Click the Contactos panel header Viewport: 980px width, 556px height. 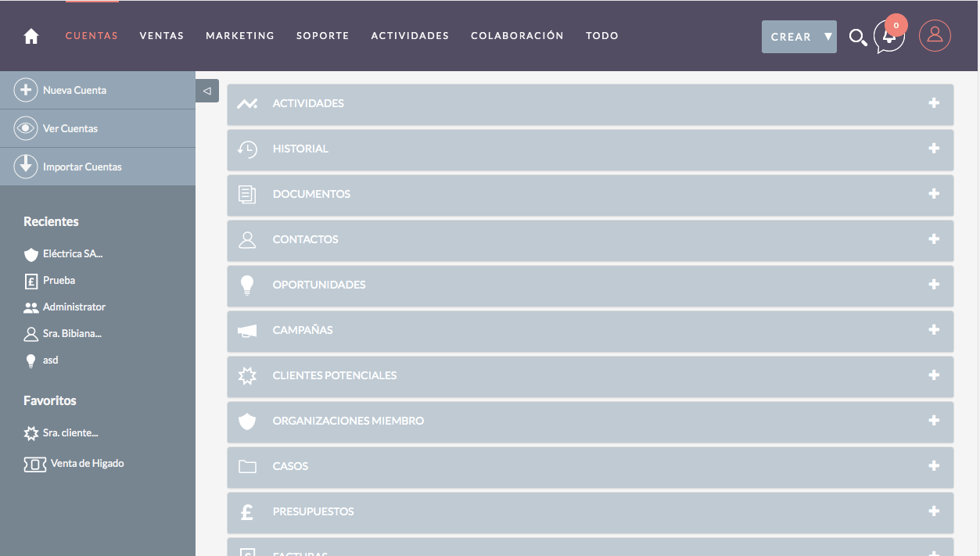pyautogui.click(x=305, y=239)
